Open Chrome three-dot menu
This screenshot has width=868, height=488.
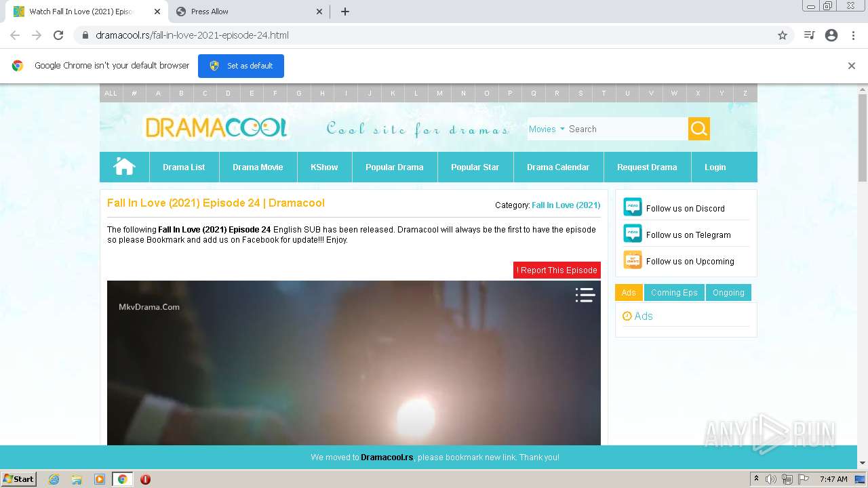click(x=853, y=35)
